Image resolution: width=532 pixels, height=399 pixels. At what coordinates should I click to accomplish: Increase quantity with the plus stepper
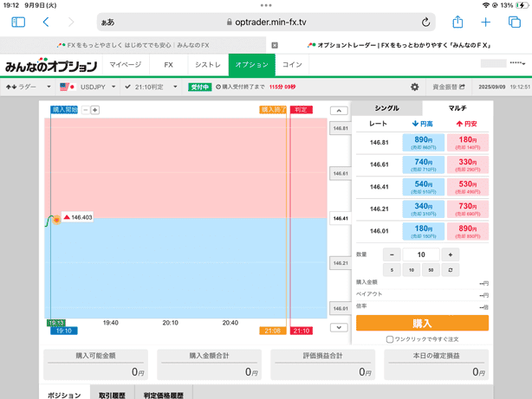pyautogui.click(x=450, y=254)
